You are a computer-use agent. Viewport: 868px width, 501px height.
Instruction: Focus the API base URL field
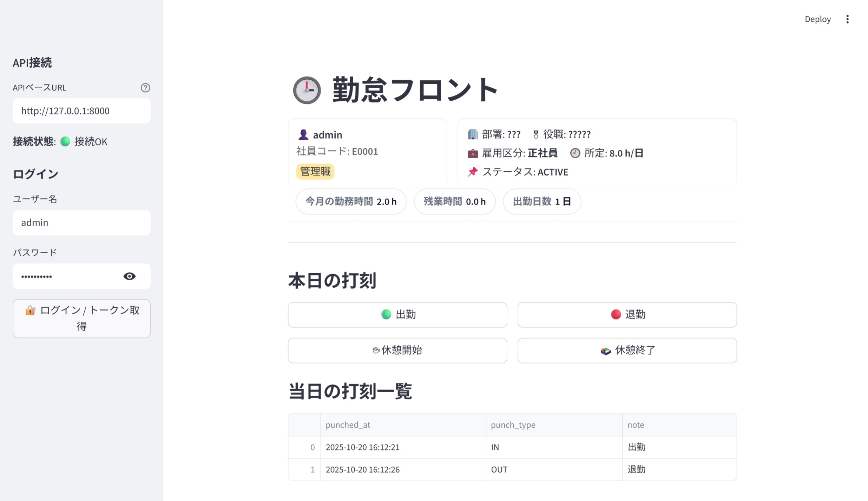coord(81,111)
